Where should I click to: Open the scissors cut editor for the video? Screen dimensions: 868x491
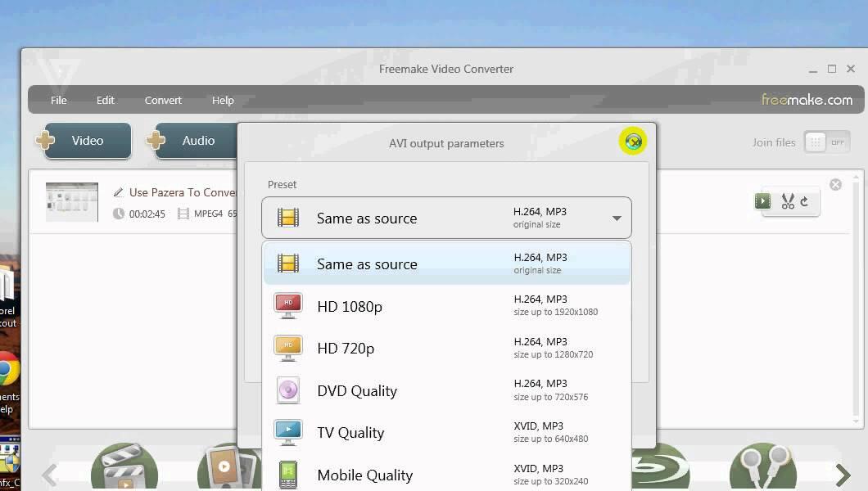[x=788, y=201]
